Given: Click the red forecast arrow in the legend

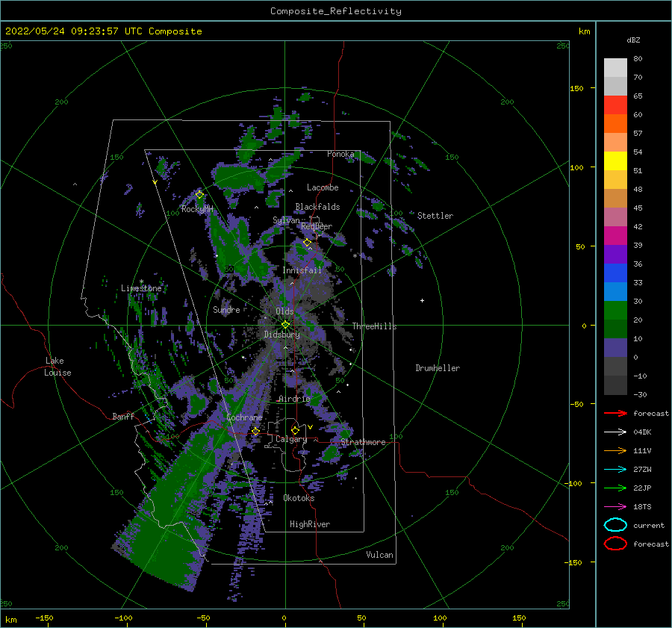Looking at the screenshot, I should [615, 413].
